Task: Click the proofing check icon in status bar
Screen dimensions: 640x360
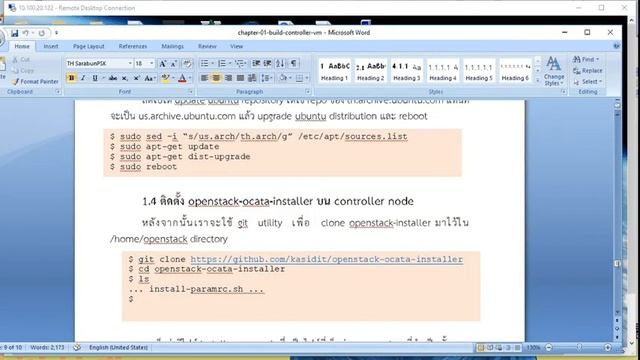Action: coord(77,348)
